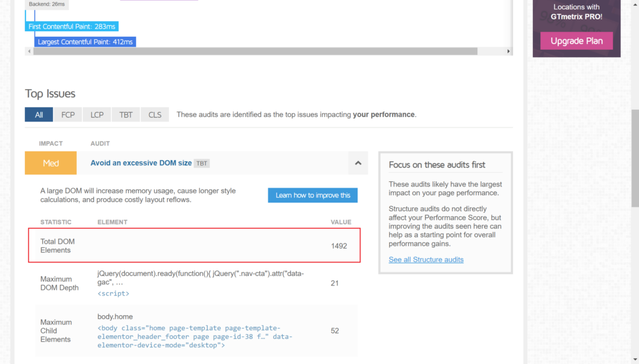This screenshot has height=364, width=639.
Task: Open the See all Structure audits link
Action: [x=426, y=259]
